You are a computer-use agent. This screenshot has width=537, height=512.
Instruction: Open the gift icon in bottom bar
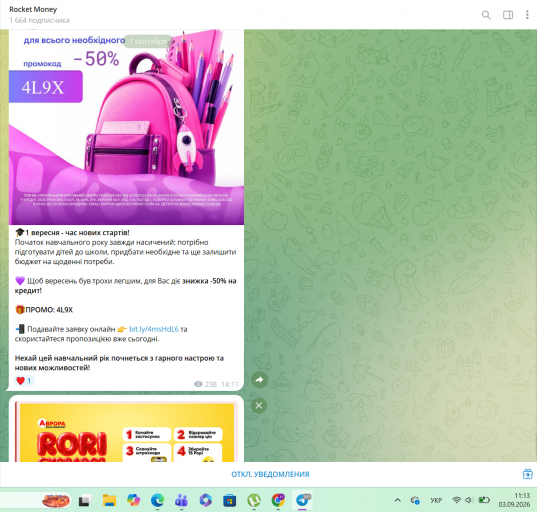pyautogui.click(x=527, y=474)
